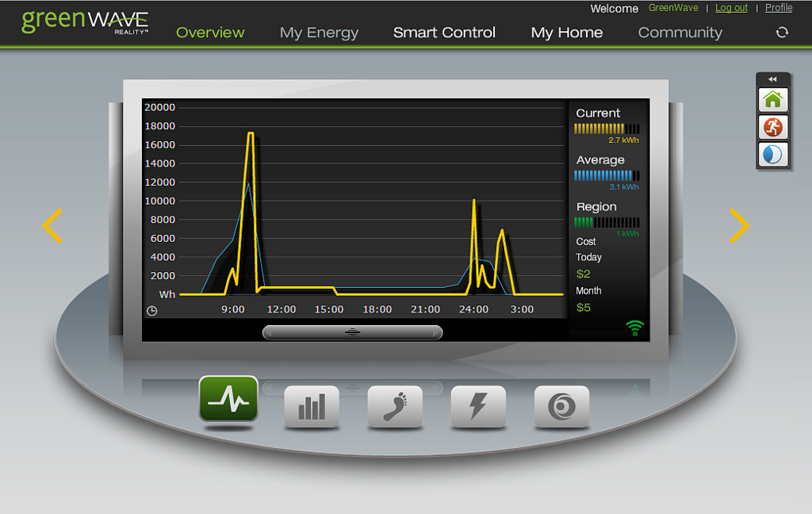Click the greenWave Reality logo
The width and height of the screenshot is (812, 514).
coord(85,21)
